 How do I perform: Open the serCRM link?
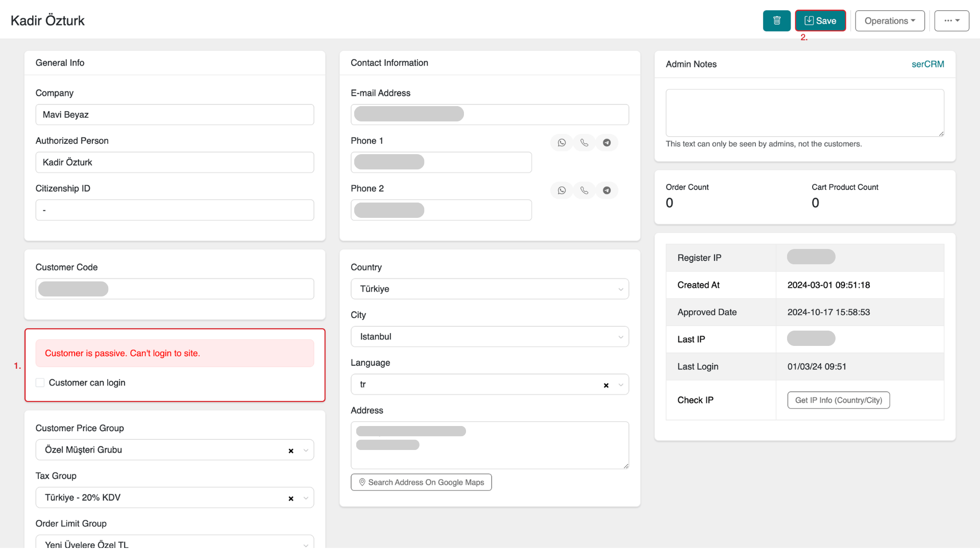927,64
